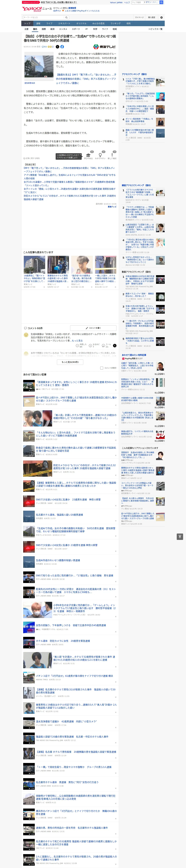Open 国際 category in sub-navigation
186x868 pixels.
[44, 29]
